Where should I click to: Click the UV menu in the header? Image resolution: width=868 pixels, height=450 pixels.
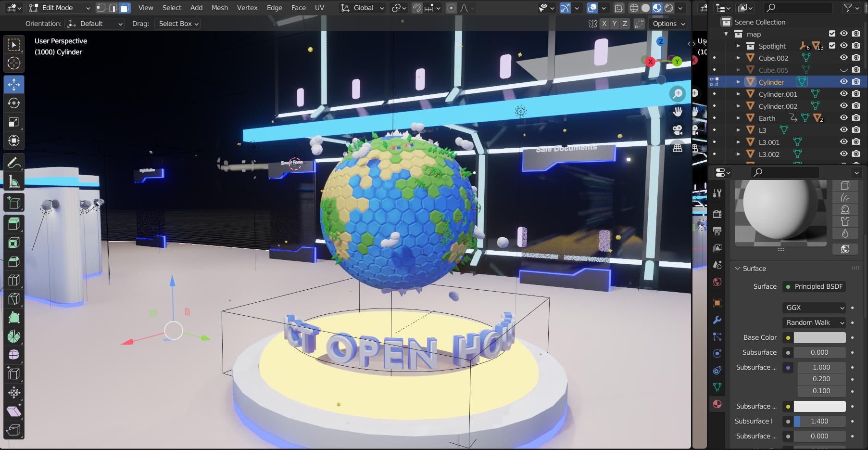click(x=319, y=8)
